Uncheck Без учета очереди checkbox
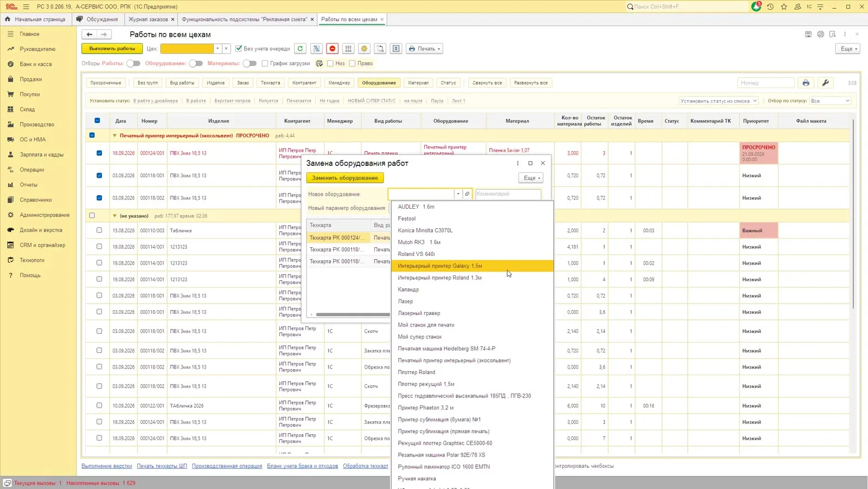 coord(239,49)
